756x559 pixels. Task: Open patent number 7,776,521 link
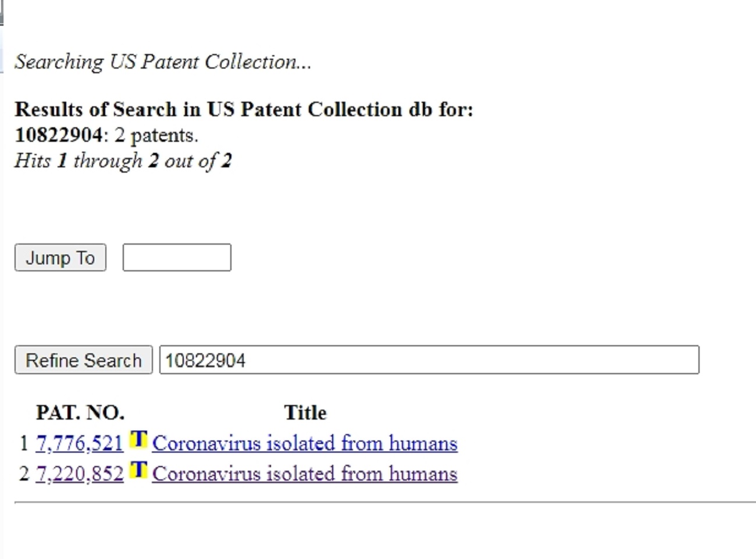pyautogui.click(x=80, y=444)
